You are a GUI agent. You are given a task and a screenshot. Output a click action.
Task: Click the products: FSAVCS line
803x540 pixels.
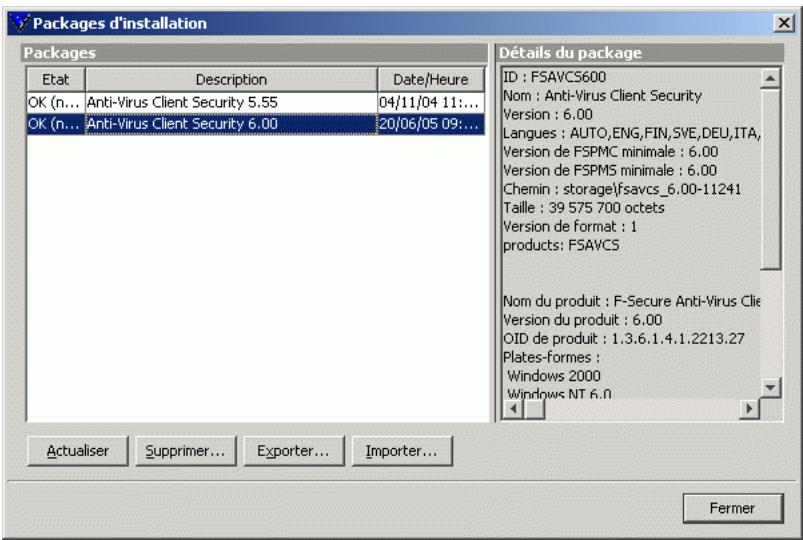click(x=561, y=245)
